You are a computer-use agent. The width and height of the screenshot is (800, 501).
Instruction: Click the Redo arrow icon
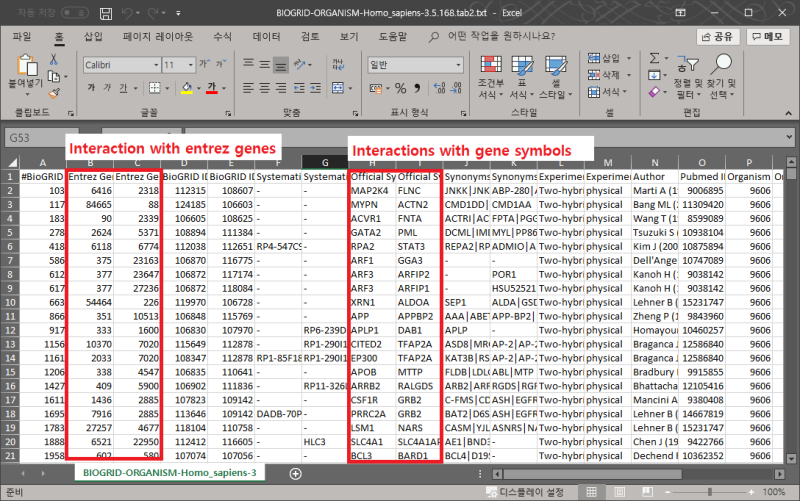pyautogui.click(x=153, y=13)
